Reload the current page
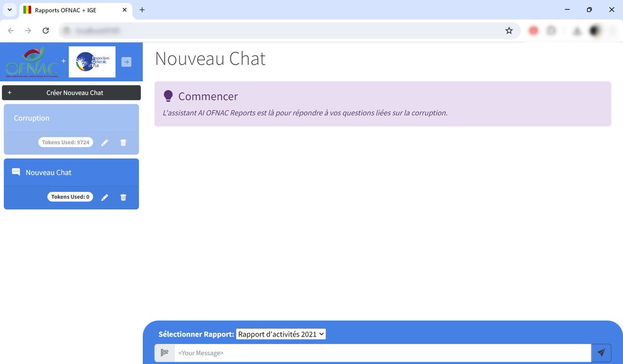Screen dimensions: 623x364 point(46,31)
